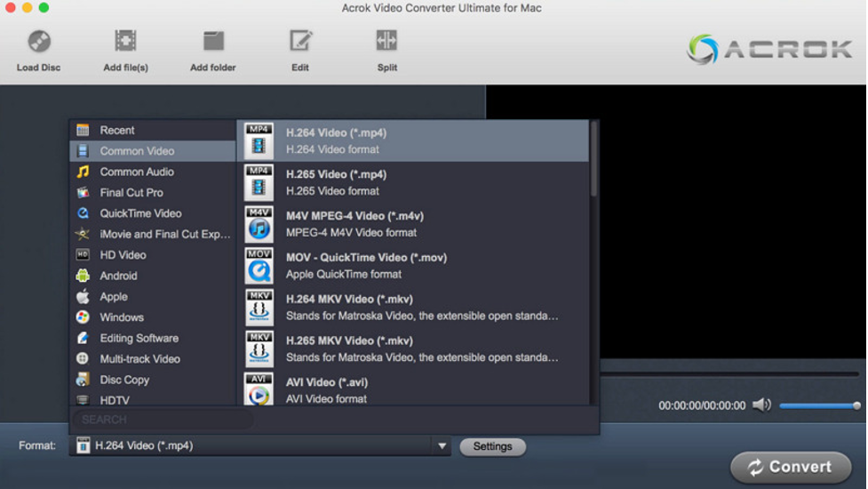Adjust the volume slider
Screen dimensions: 868x489
pyautogui.click(x=818, y=405)
